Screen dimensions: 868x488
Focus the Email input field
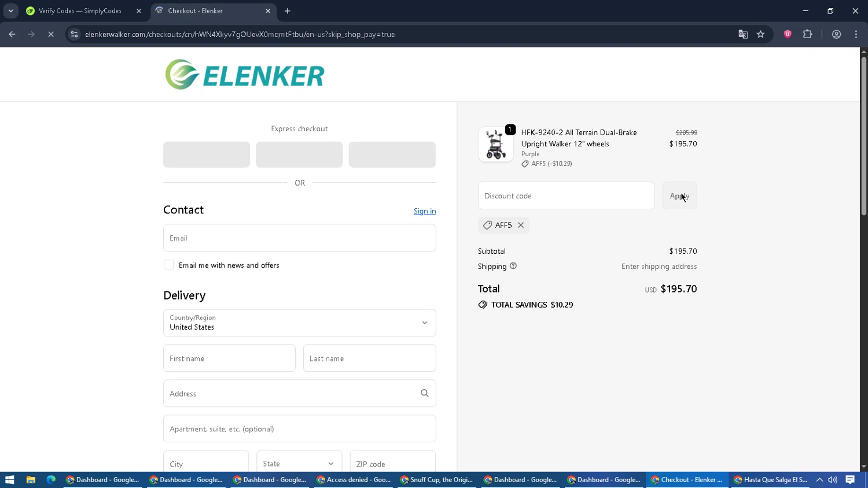[x=299, y=238]
